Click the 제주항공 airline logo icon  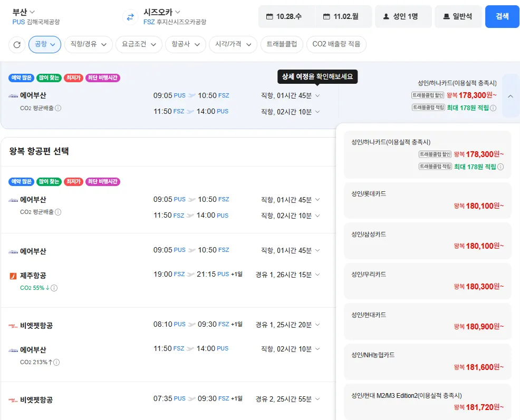(x=13, y=276)
